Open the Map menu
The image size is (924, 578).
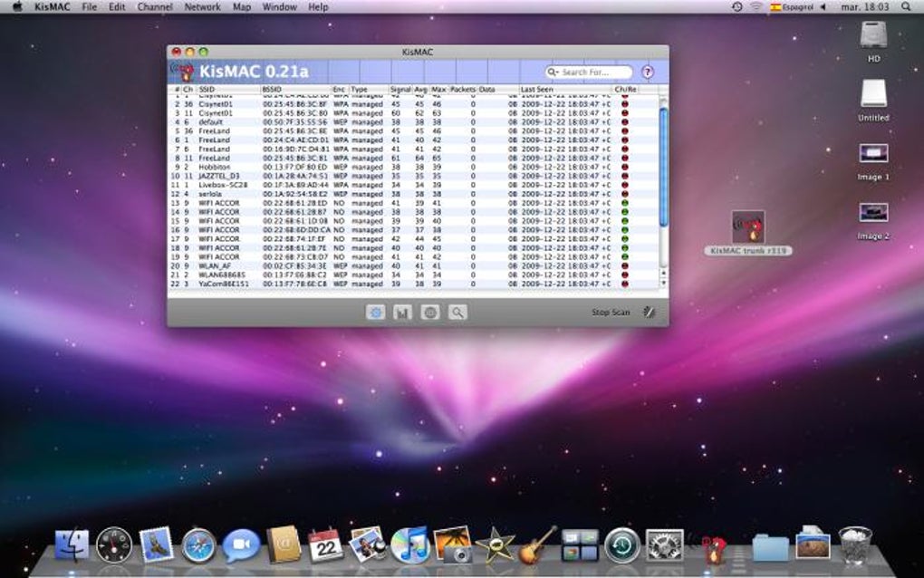point(242,7)
